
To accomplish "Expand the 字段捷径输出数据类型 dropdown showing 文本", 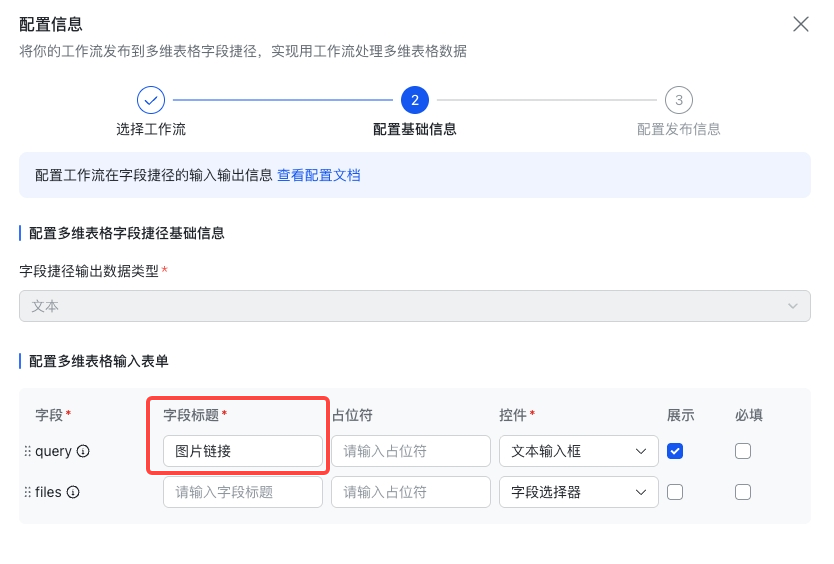I will (414, 306).
